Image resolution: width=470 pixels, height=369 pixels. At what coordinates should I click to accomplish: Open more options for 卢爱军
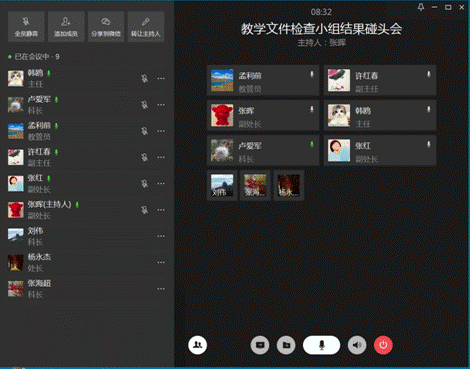(161, 105)
